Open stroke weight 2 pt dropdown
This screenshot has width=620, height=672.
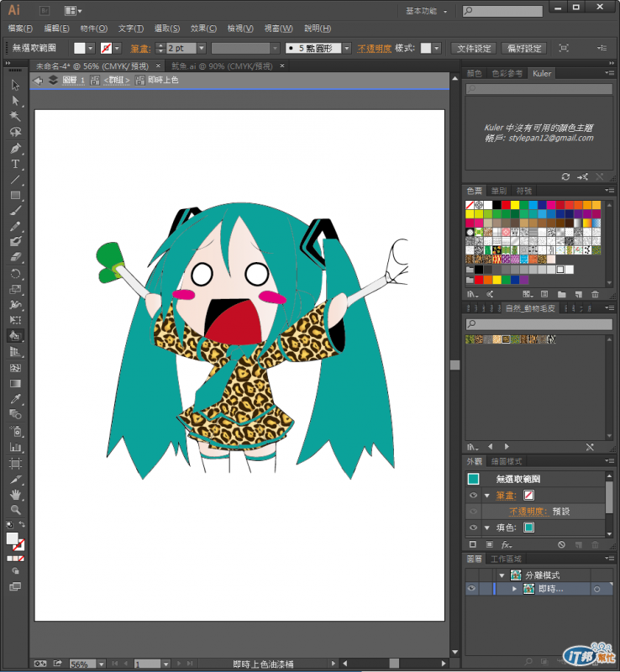tap(202, 49)
